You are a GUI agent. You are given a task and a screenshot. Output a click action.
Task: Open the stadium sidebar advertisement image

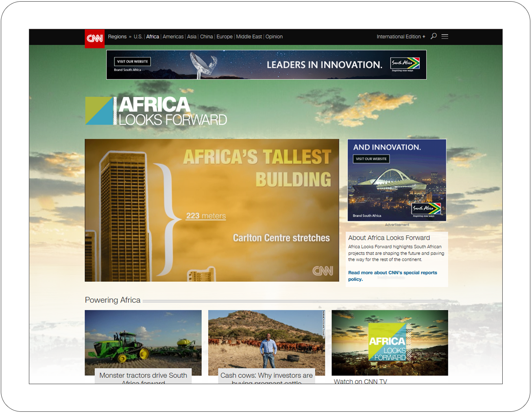point(397,180)
